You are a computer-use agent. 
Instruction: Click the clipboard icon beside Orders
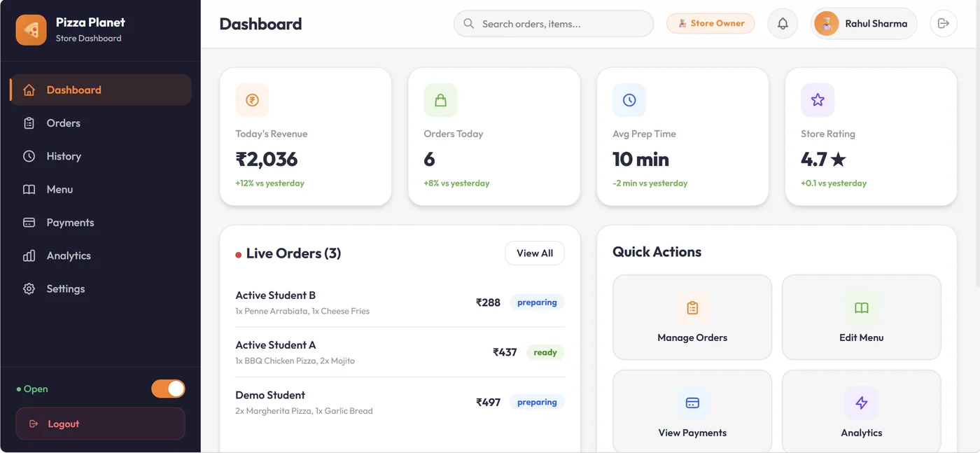[29, 123]
